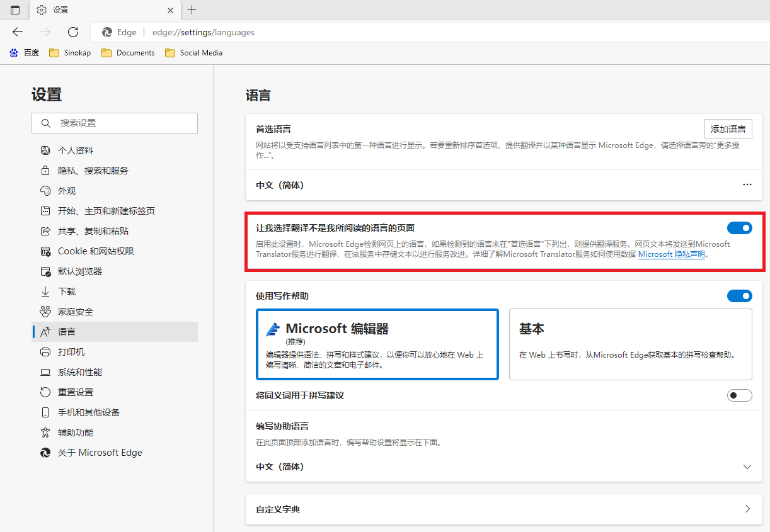770x532 pixels.
Task: Expand the 自定义字典 section
Action: pos(747,509)
